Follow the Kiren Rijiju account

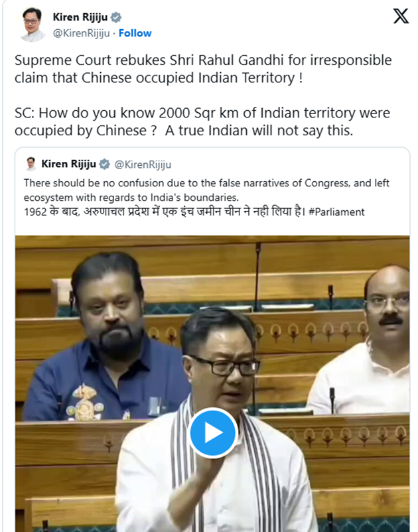click(135, 33)
